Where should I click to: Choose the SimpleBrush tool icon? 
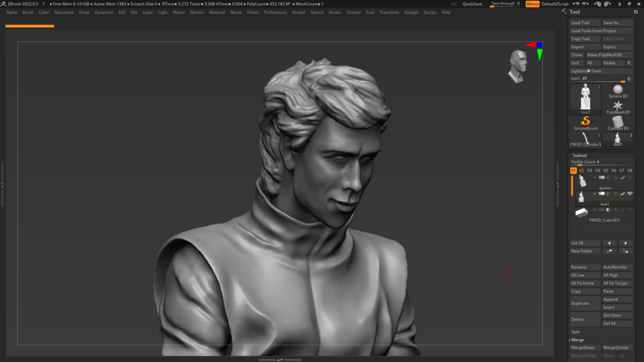[586, 122]
